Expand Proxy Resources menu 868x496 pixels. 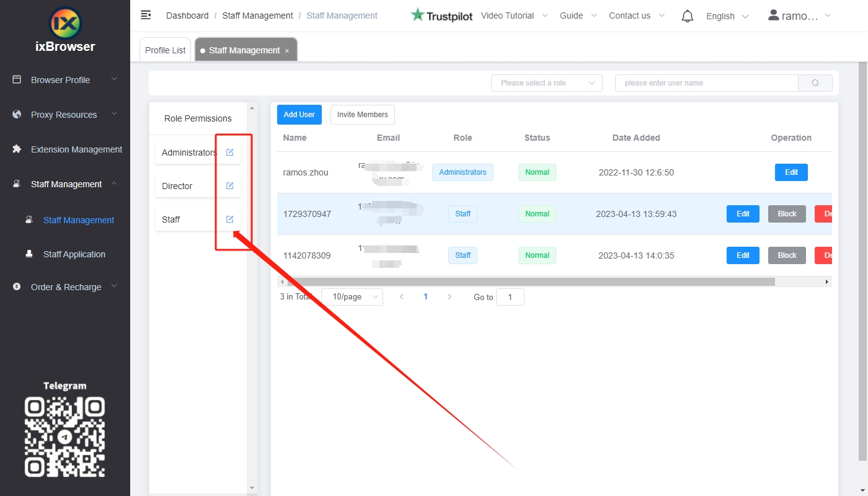pos(114,114)
